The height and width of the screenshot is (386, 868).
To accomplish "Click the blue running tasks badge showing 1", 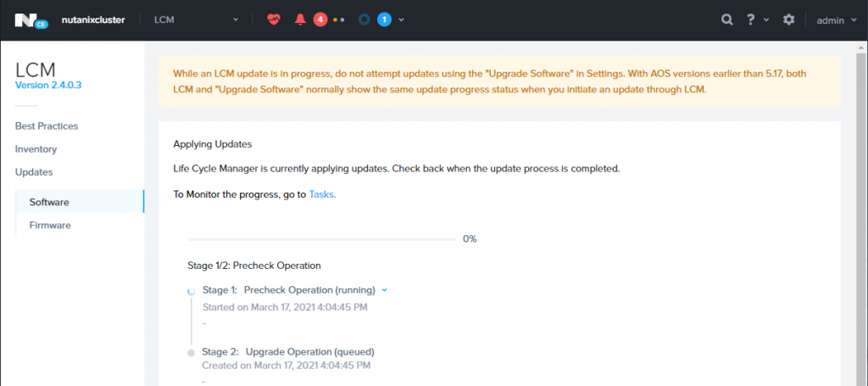I will point(384,20).
